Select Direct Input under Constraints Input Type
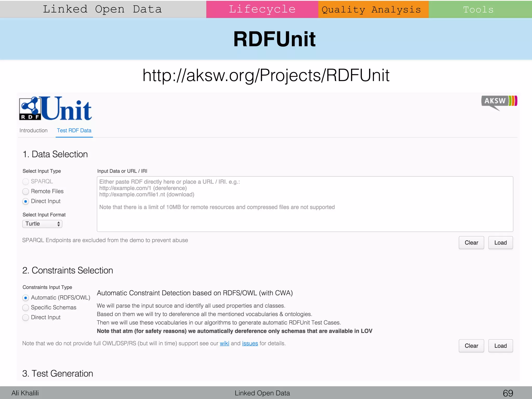Viewport: 532px width, 399px height. tap(25, 317)
